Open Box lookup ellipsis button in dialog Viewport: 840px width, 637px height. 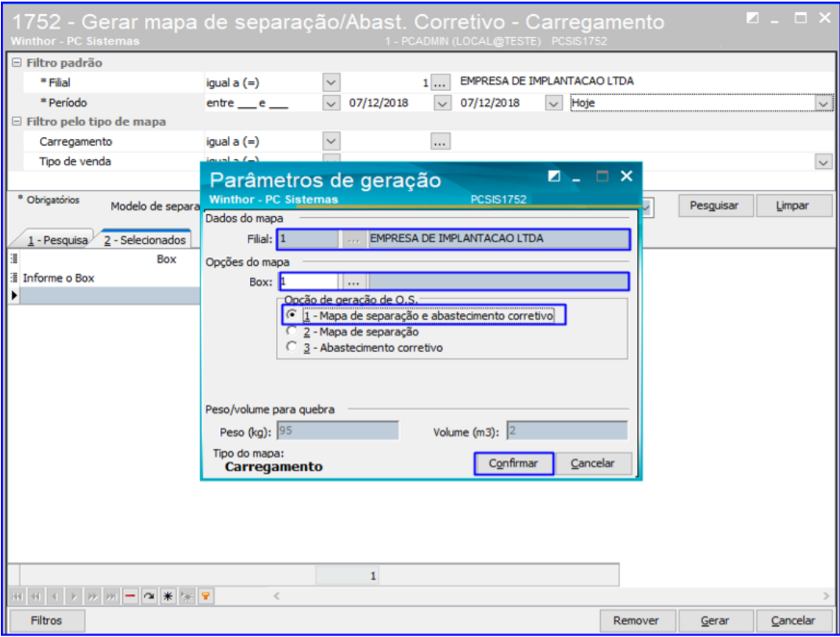[x=353, y=281]
